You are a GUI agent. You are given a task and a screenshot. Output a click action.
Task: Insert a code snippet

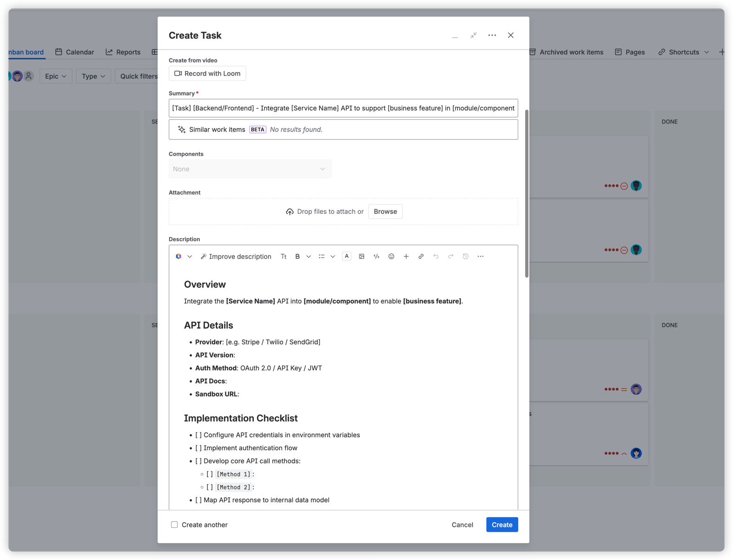376,257
